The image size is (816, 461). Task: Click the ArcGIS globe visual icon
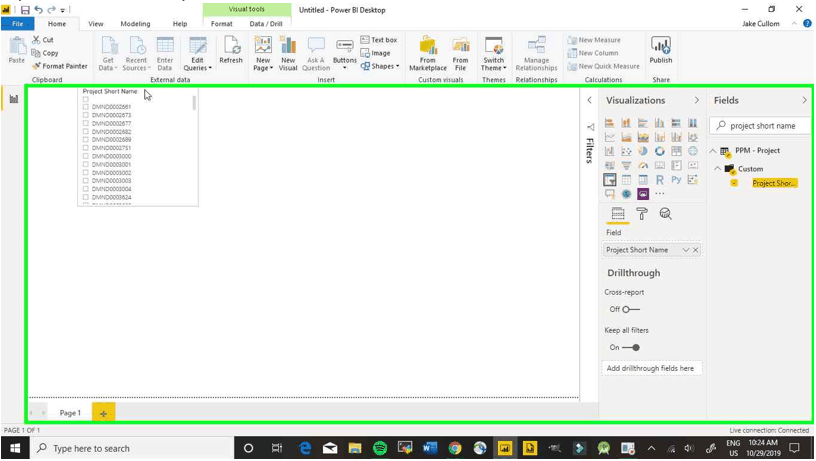pyautogui.click(x=626, y=194)
